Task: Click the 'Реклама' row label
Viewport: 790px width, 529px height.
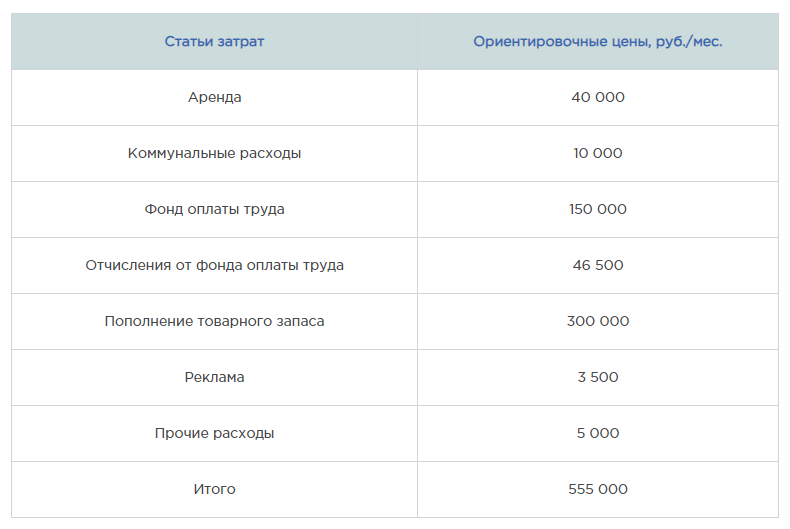Action: [214, 377]
